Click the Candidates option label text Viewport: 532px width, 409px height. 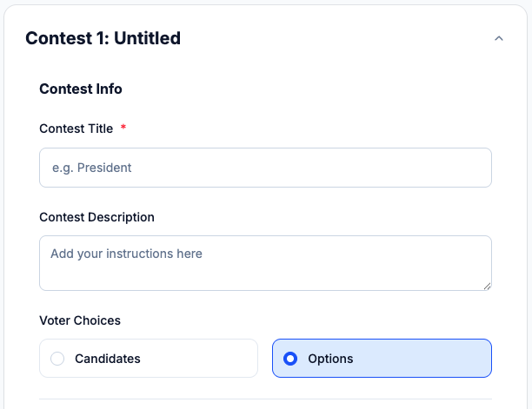point(108,359)
